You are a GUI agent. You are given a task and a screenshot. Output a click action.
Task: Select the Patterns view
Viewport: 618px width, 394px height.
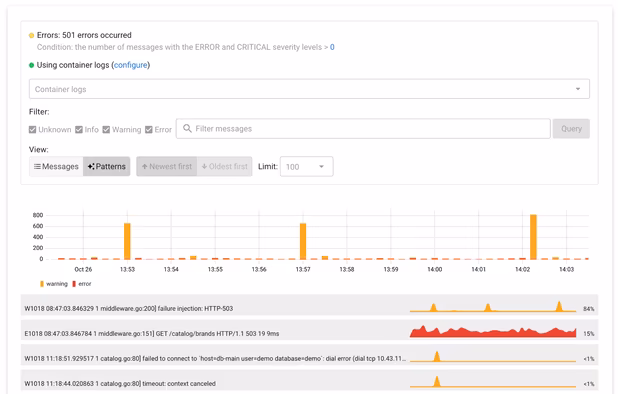point(106,166)
